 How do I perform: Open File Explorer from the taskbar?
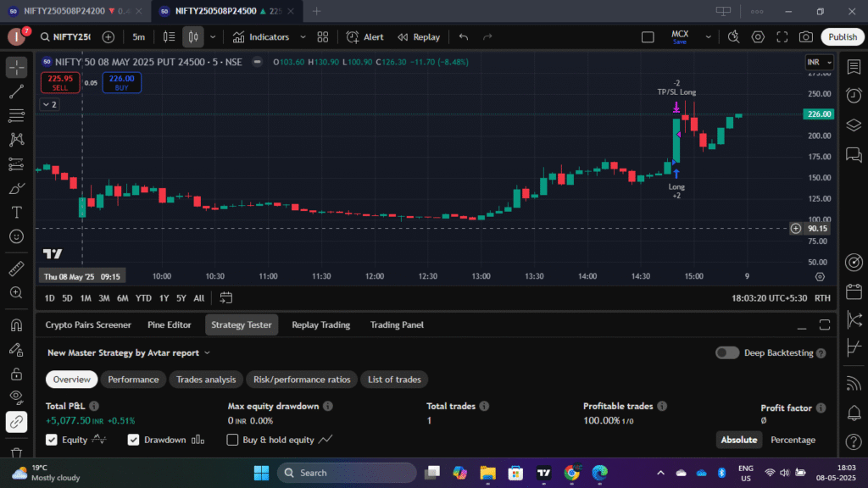click(487, 473)
